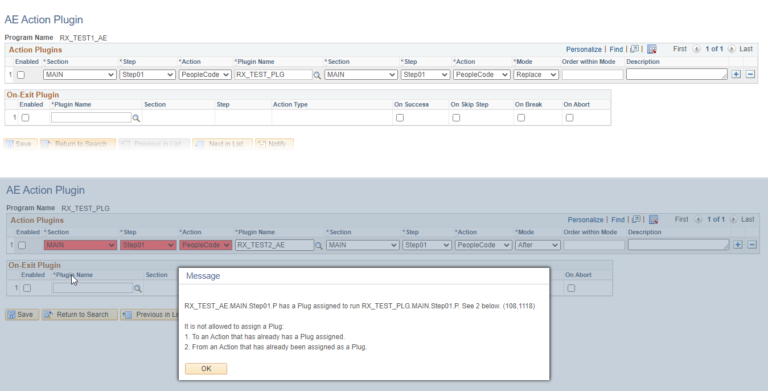Image resolution: width=768 pixels, height=391 pixels.
Task: Delete action plugin row in RX_TEST1_AE page
Action: point(750,74)
